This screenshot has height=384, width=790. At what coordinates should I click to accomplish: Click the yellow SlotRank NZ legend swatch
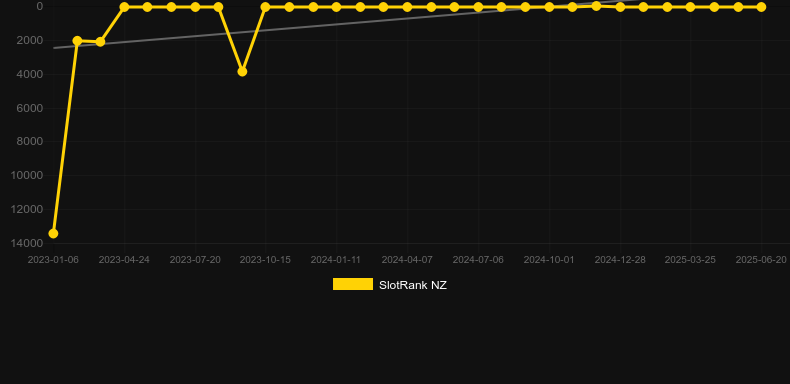tap(353, 284)
